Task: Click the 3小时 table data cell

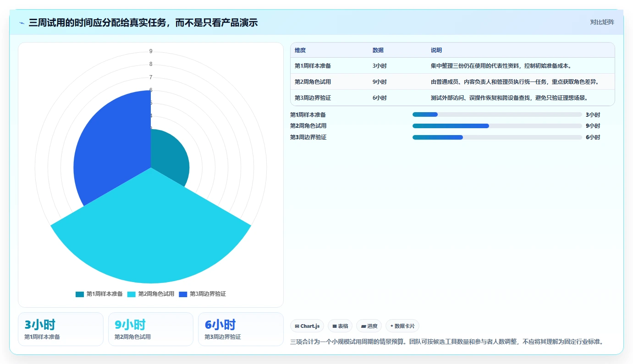Action: [x=380, y=66]
